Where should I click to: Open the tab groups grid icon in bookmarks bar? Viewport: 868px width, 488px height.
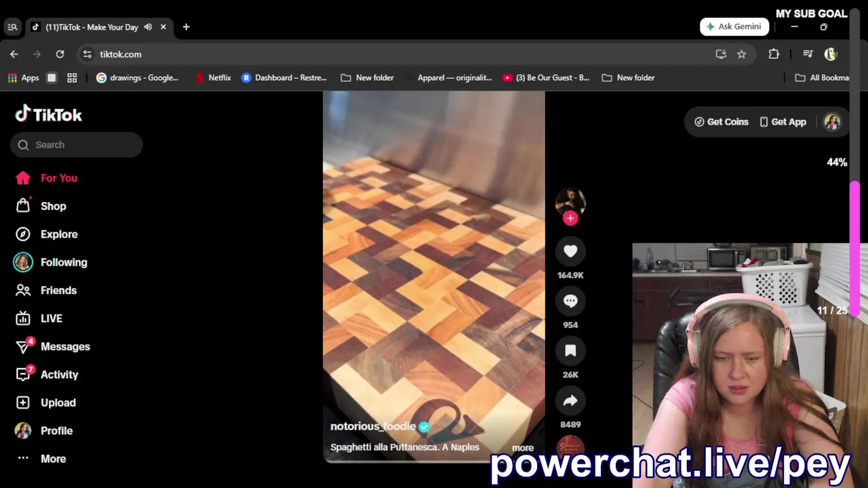72,78
